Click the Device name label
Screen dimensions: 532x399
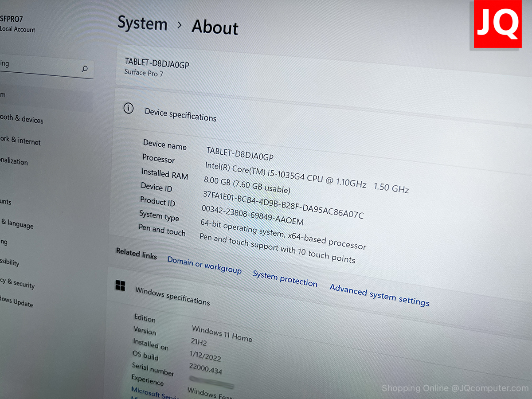click(164, 145)
